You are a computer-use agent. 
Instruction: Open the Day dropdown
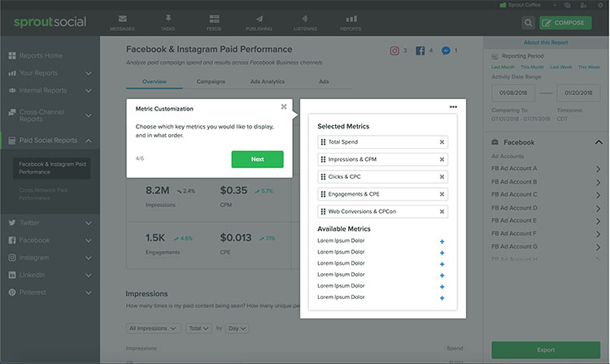(237, 328)
